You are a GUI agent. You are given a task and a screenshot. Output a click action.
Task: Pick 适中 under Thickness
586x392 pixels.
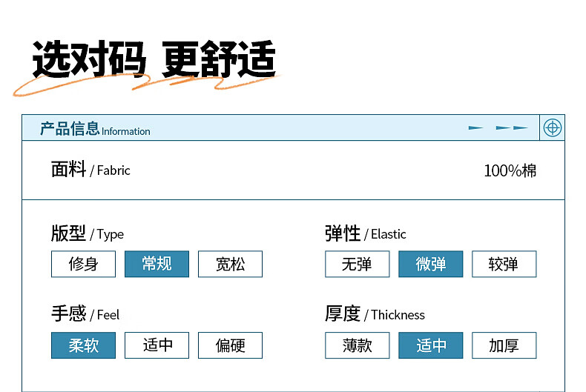click(431, 345)
